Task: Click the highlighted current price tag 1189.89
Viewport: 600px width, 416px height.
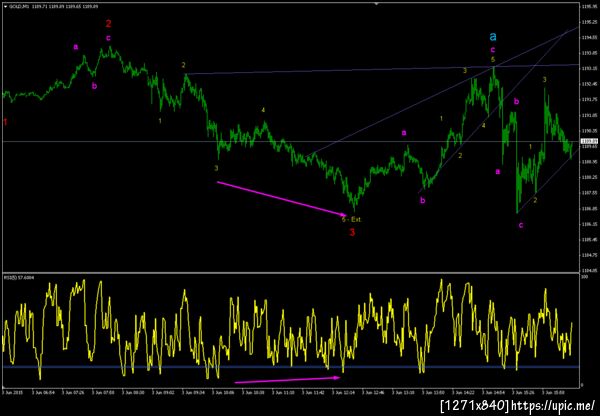Action: [x=587, y=141]
